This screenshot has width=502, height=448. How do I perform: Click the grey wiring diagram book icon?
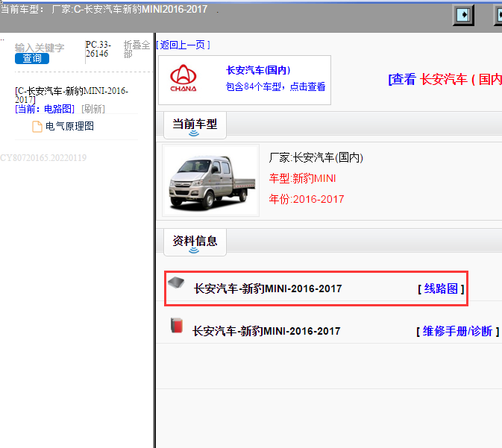pyautogui.click(x=176, y=283)
